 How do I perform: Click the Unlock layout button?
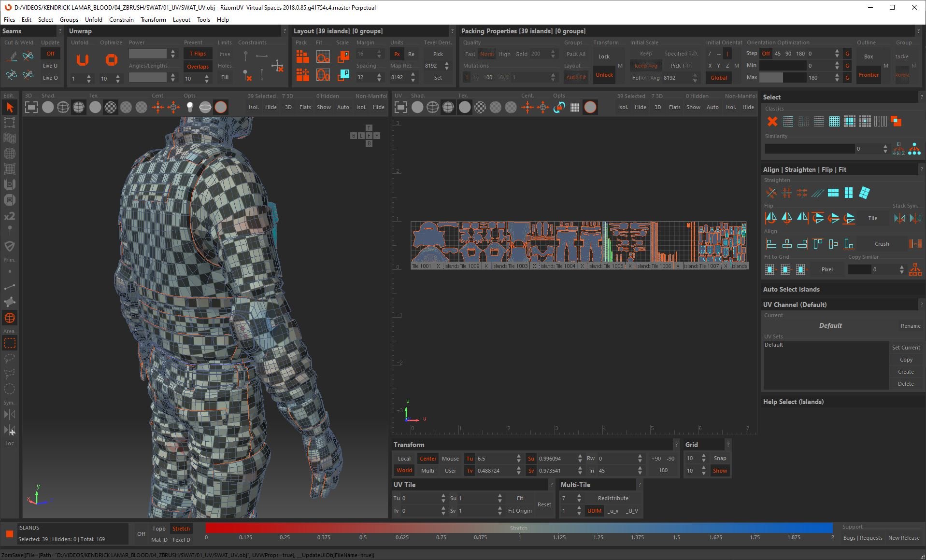[x=604, y=75]
